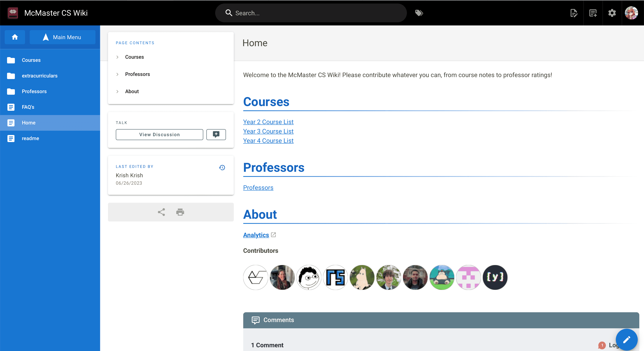Open the extracurriculars folder in the sidebar
644x351 pixels.
tap(50, 76)
